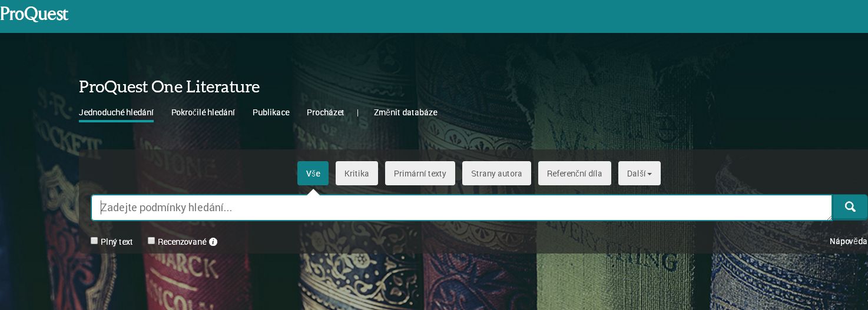Click the Změnit databáze link
The width and height of the screenshot is (868, 310).
tap(405, 112)
